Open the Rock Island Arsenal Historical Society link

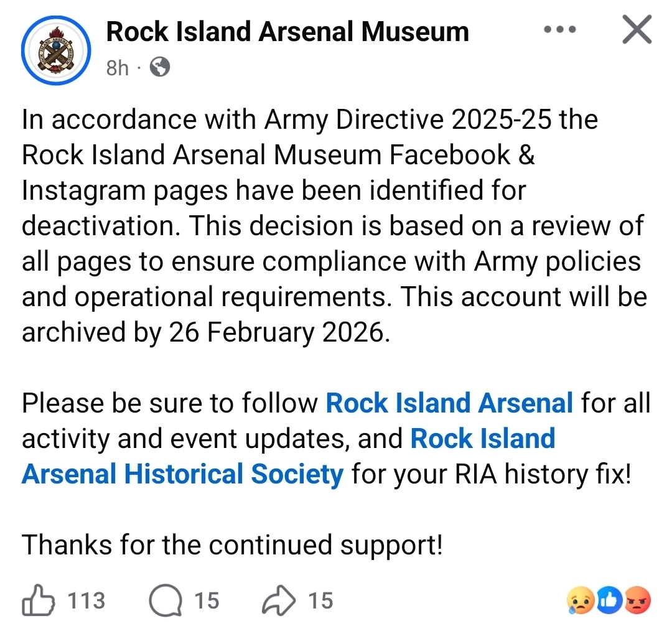click(182, 474)
